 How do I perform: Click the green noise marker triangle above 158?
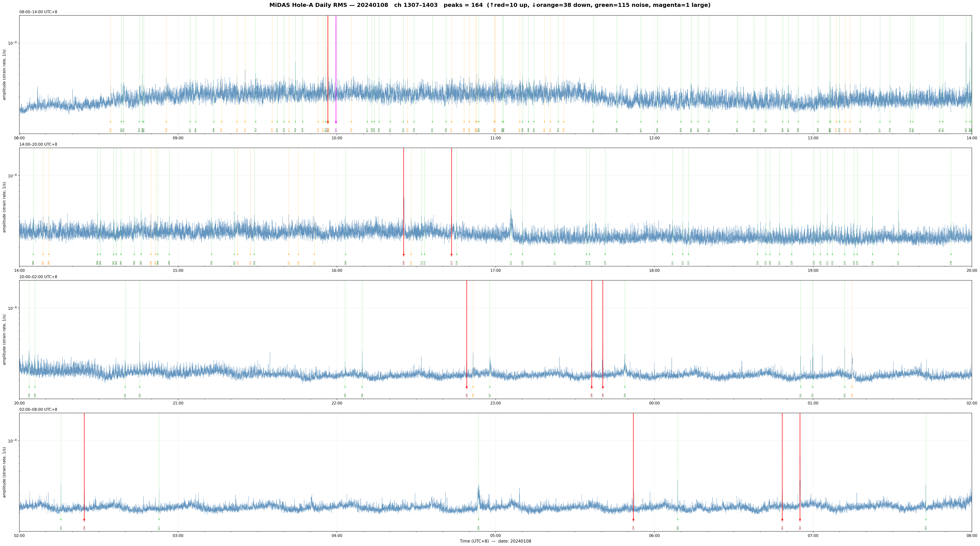point(479,519)
